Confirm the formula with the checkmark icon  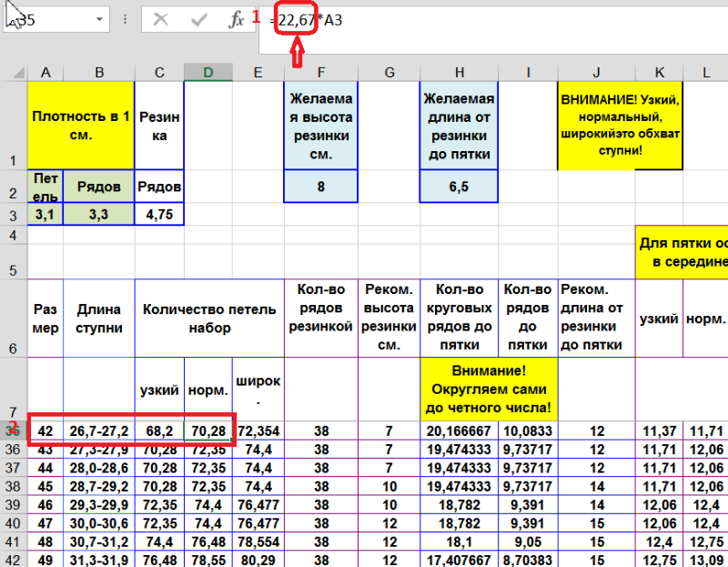199,19
